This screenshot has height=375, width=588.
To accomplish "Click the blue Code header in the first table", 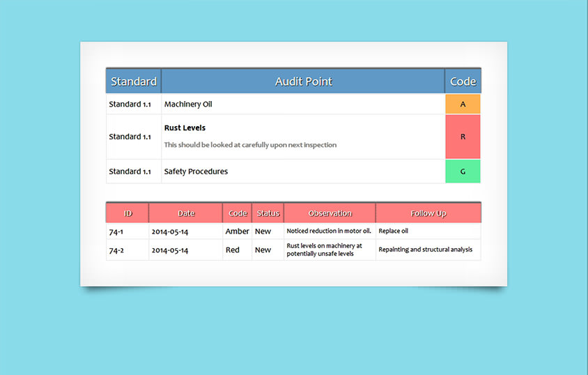I will (463, 82).
